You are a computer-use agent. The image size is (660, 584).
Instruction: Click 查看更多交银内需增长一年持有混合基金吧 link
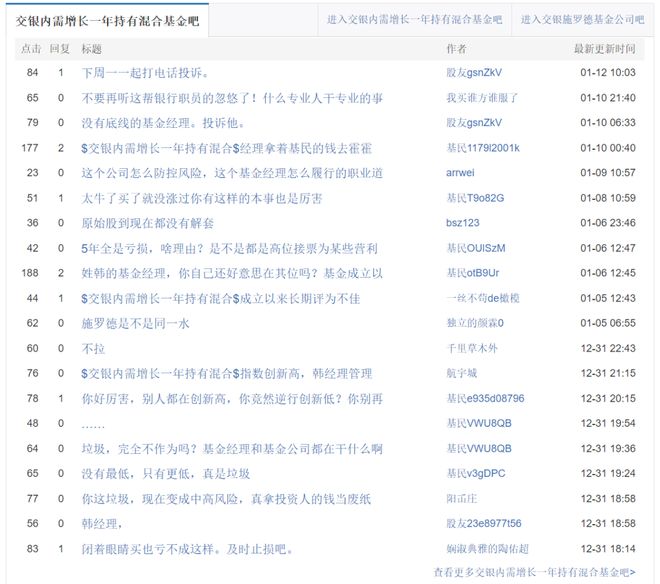[535, 572]
